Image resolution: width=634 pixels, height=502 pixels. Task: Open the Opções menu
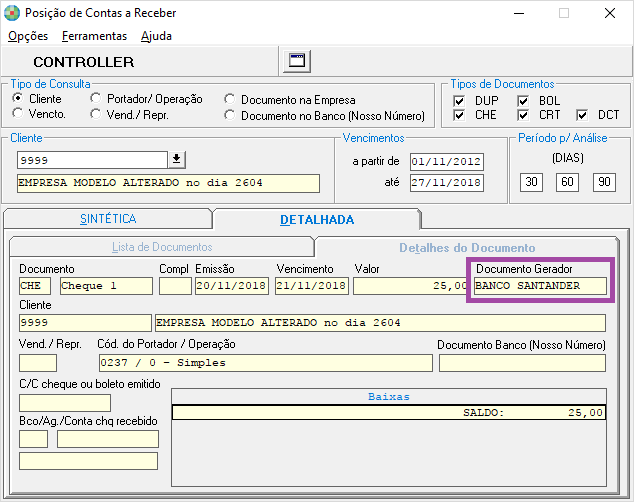click(28, 36)
